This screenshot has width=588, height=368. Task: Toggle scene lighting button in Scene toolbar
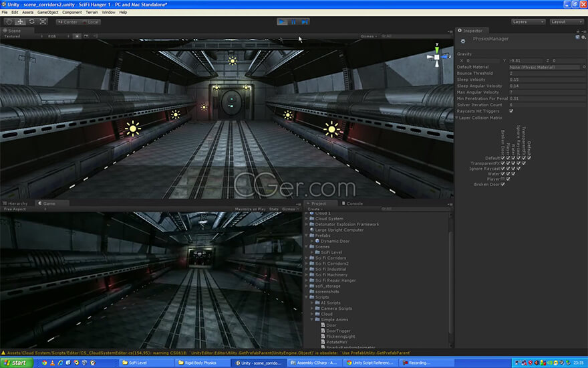pos(77,36)
